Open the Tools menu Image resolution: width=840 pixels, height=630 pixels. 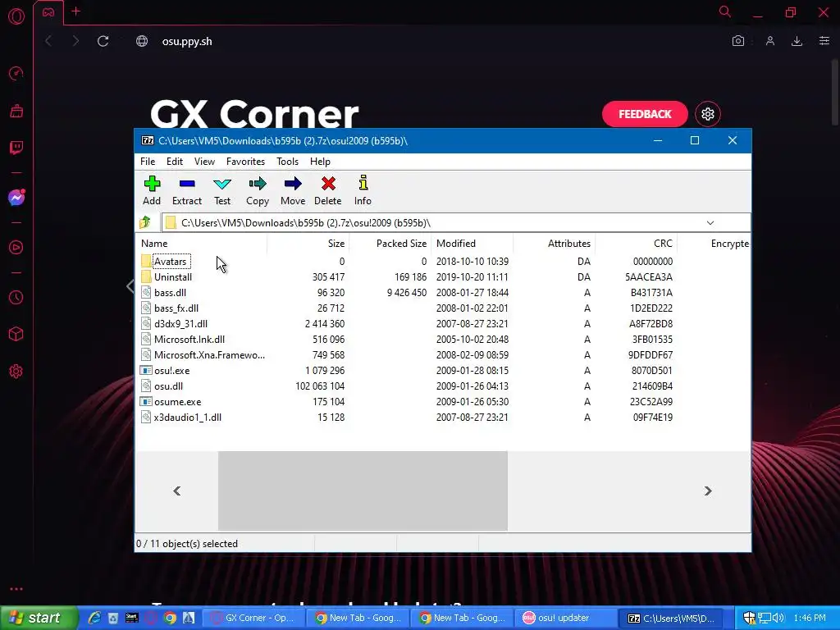288,162
